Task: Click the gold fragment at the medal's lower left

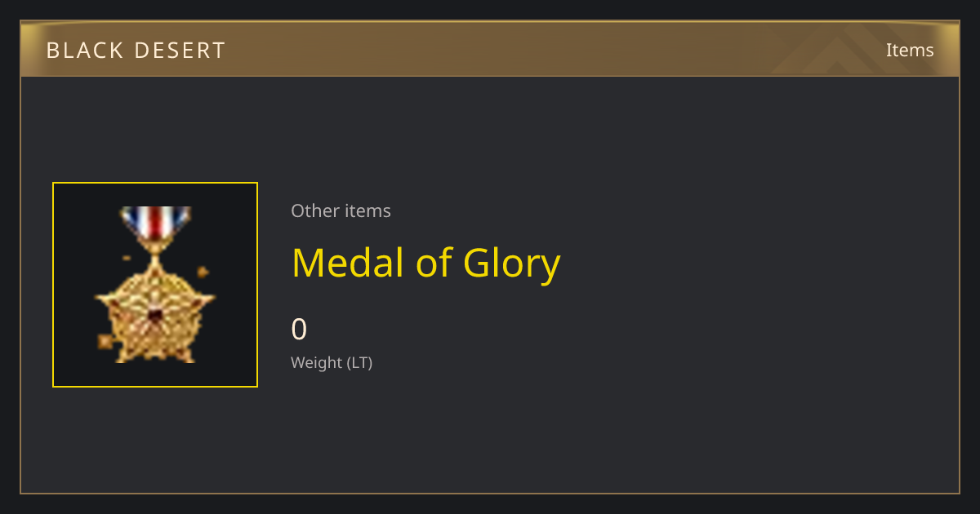Action: 105,341
